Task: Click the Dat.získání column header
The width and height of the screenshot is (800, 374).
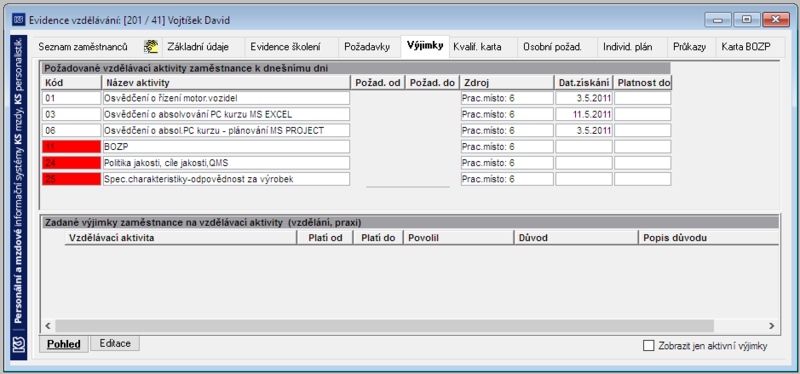Action: click(x=584, y=82)
